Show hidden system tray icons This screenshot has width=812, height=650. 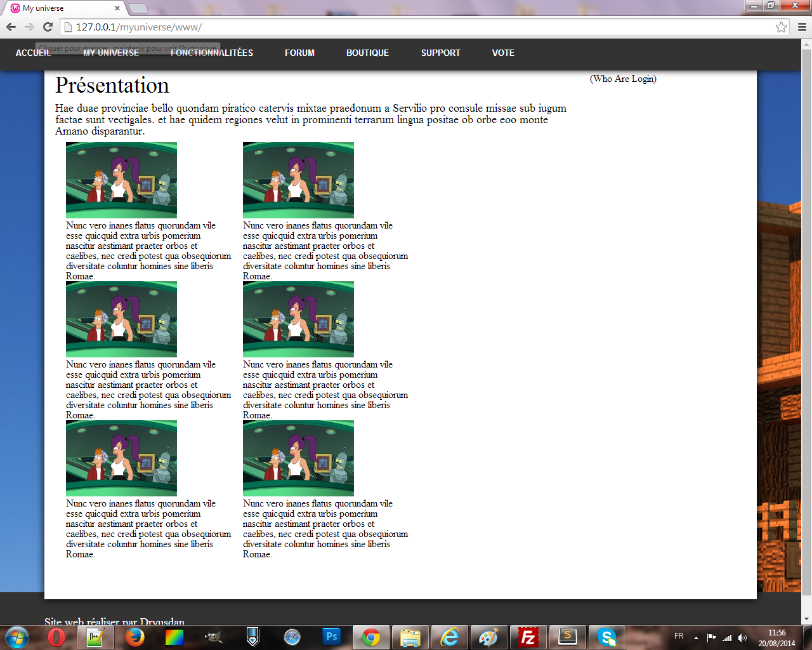click(696, 637)
